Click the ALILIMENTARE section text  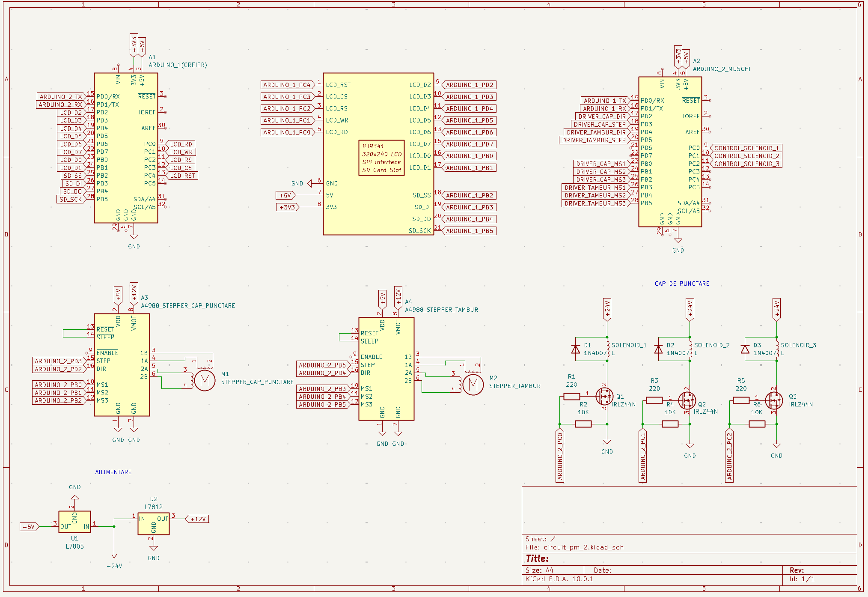[113, 472]
